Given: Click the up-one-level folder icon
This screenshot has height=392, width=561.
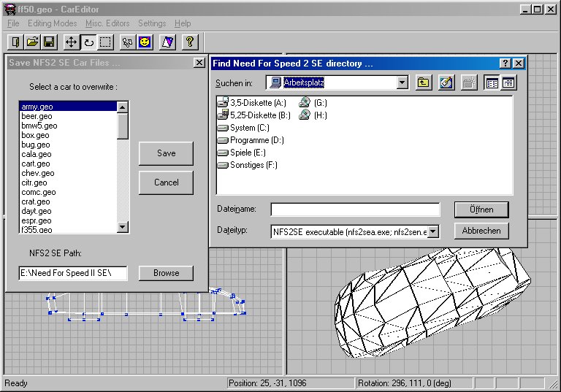Looking at the screenshot, I should pos(424,83).
